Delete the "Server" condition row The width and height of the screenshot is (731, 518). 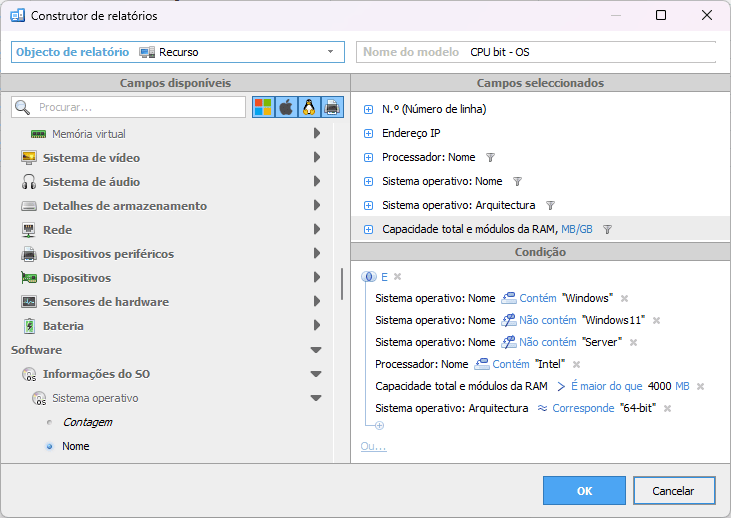click(x=633, y=342)
